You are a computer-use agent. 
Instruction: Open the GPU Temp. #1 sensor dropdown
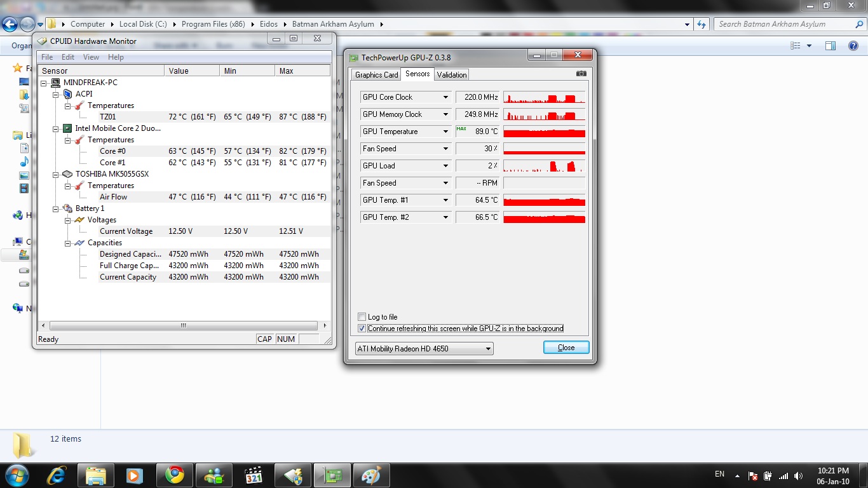point(446,200)
